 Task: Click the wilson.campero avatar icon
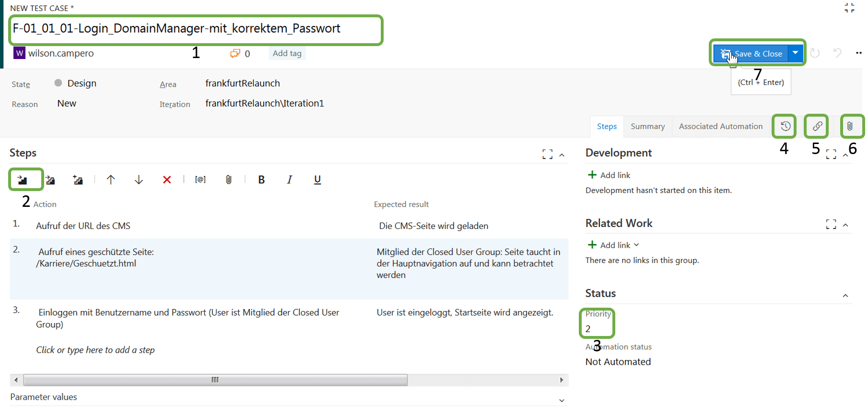point(19,53)
